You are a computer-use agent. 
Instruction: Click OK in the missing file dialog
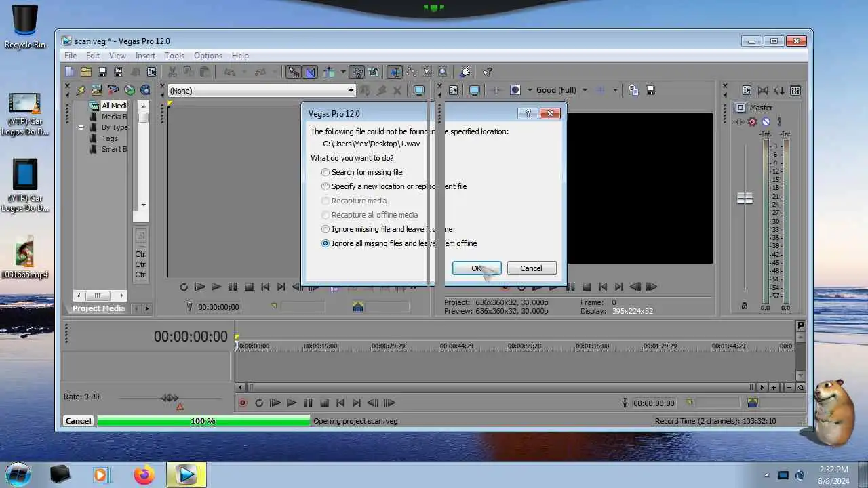point(477,268)
